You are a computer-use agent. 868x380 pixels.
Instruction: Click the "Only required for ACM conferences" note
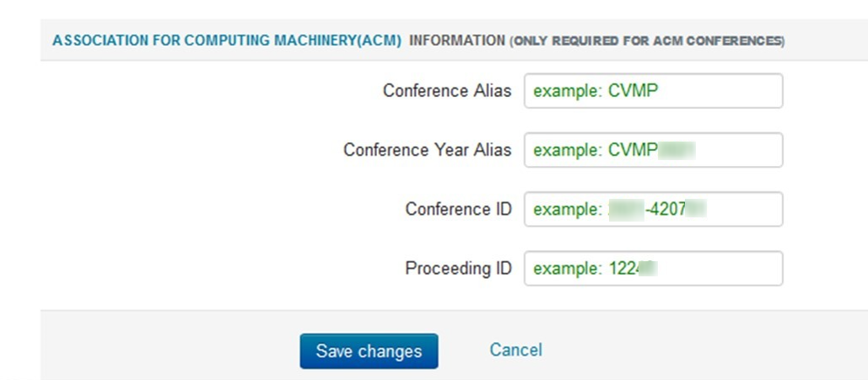pos(647,41)
